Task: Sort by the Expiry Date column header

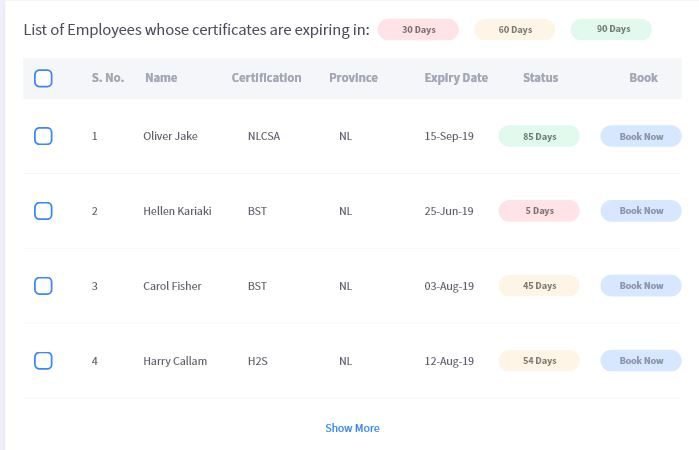Action: click(x=456, y=78)
